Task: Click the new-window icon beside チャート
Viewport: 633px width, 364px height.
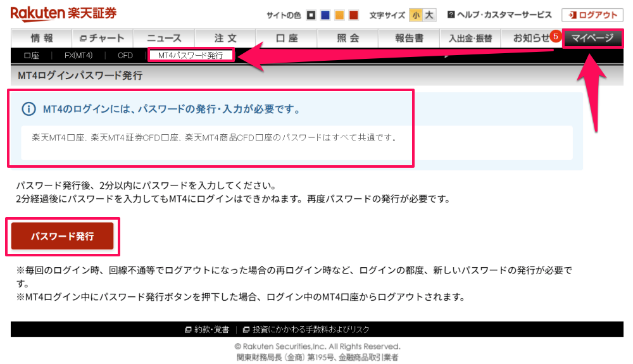Action: 83,39
